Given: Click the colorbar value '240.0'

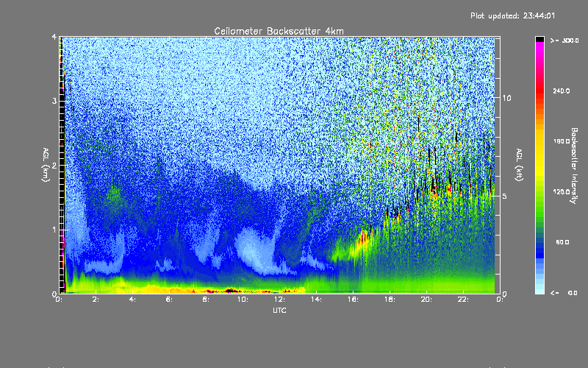Looking at the screenshot, I should click(x=562, y=91).
